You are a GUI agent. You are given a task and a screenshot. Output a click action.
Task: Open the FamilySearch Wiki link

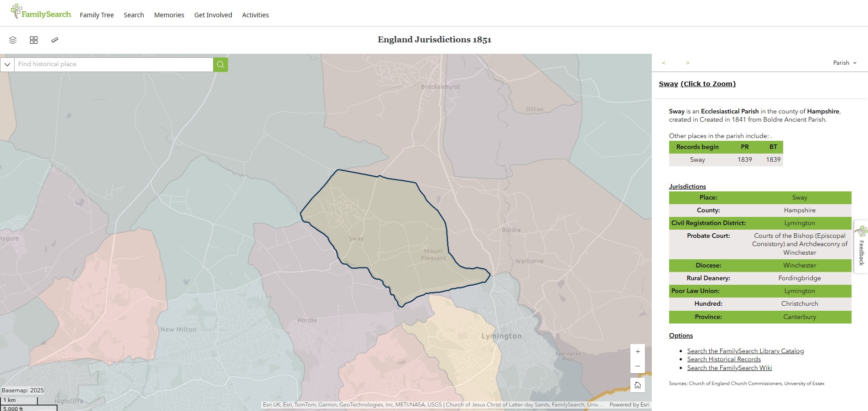[729, 368]
